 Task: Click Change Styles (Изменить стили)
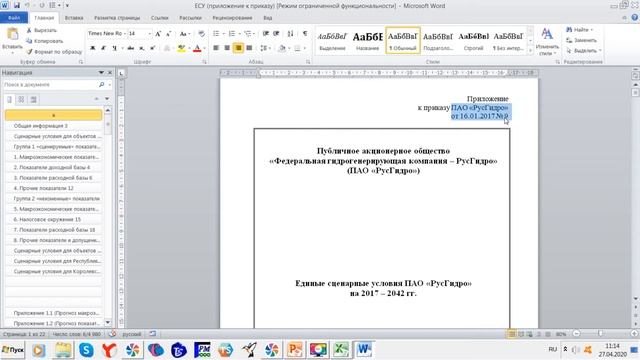[547, 42]
